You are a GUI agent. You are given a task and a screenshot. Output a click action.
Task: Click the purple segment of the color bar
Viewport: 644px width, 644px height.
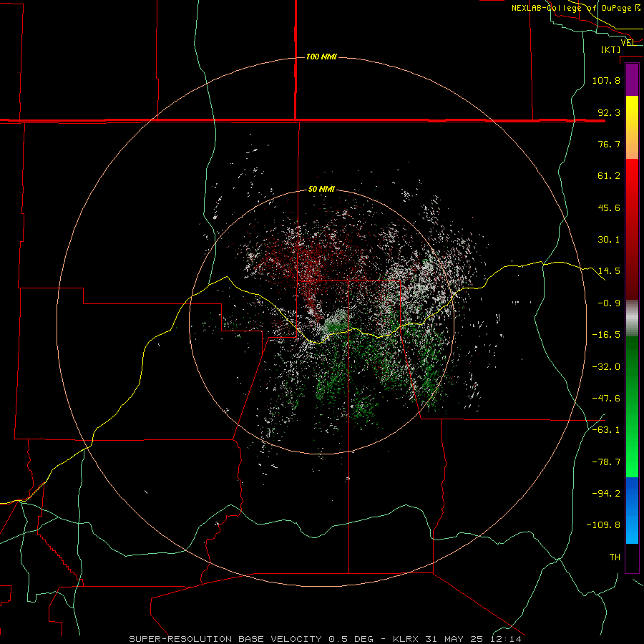point(632,79)
